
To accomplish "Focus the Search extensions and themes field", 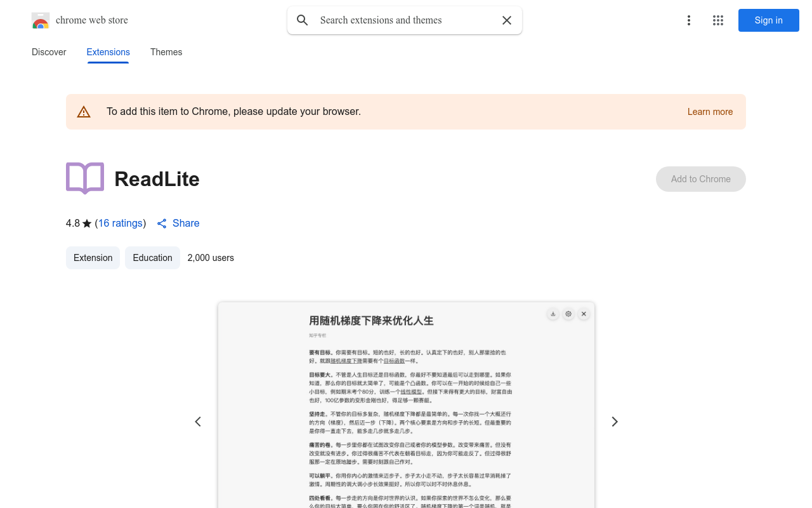I will point(405,20).
